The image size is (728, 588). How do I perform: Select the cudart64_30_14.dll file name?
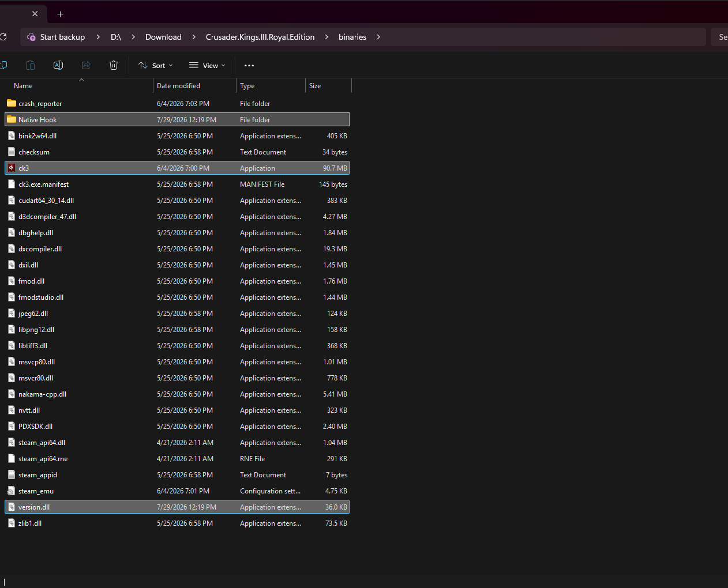[x=46, y=201]
